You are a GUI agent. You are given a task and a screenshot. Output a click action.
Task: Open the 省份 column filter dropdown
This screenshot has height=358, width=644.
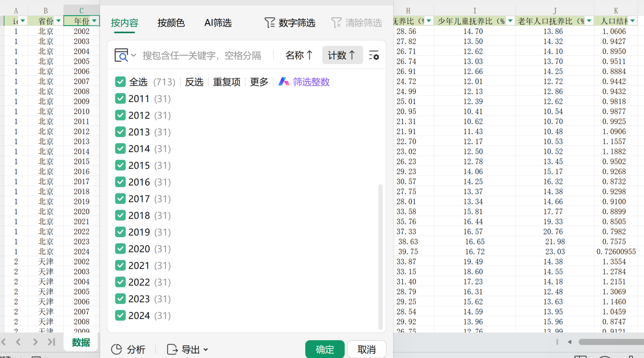click(x=59, y=21)
